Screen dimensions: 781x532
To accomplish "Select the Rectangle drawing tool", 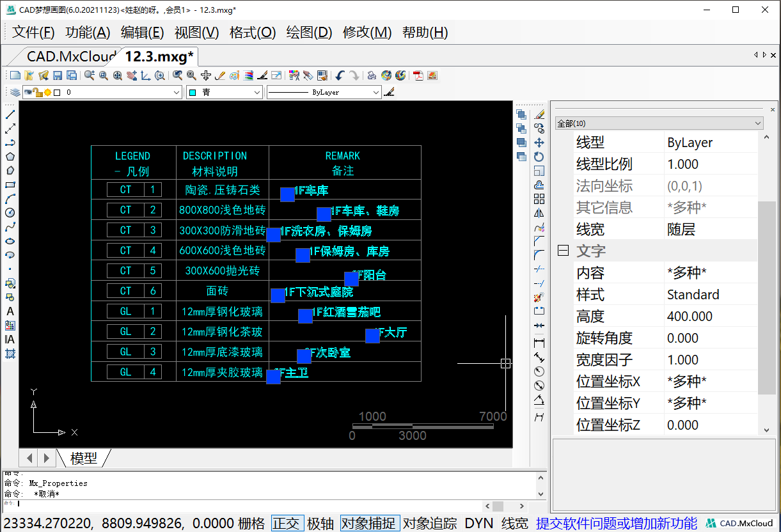I will (x=10, y=185).
